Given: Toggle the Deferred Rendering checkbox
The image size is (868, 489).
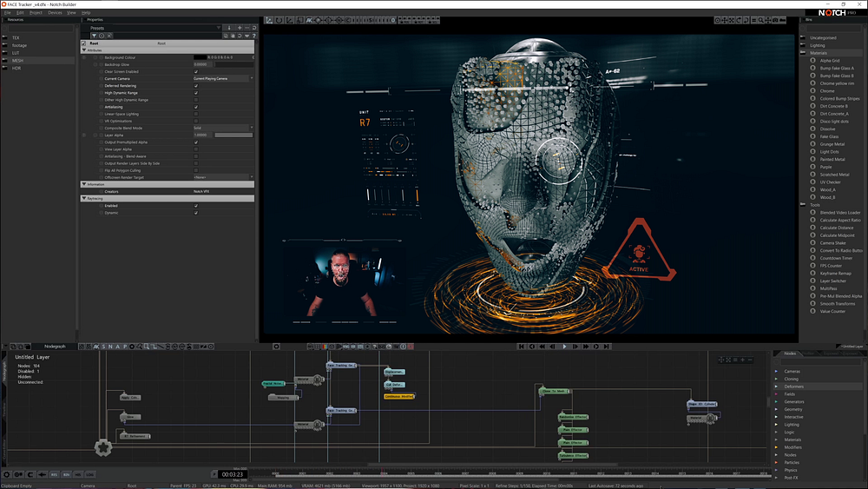Looking at the screenshot, I should [196, 86].
